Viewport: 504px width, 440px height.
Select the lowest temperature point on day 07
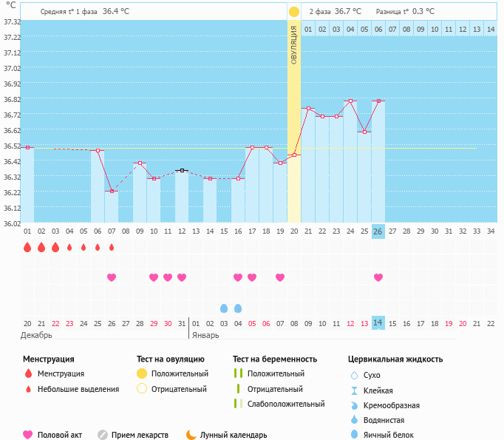pos(112,192)
